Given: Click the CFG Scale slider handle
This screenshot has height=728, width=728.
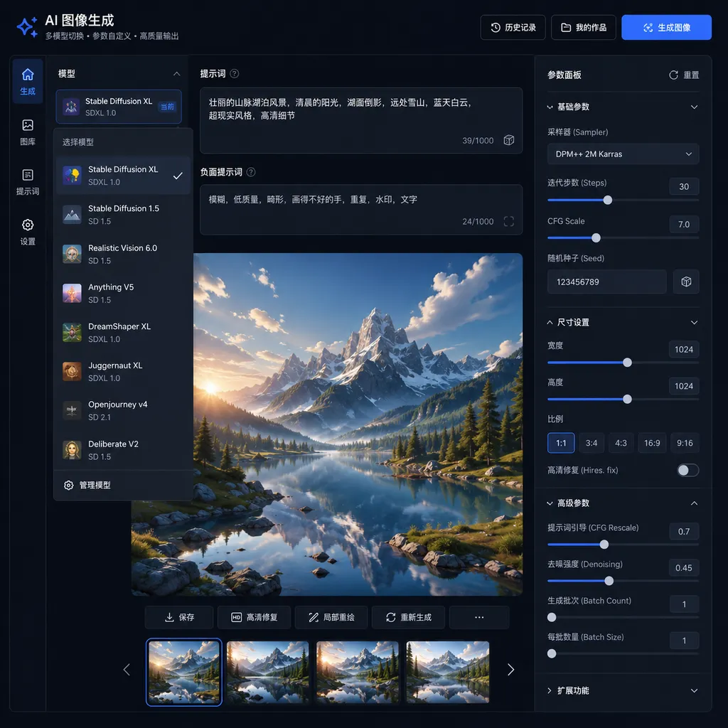Looking at the screenshot, I should [596, 237].
